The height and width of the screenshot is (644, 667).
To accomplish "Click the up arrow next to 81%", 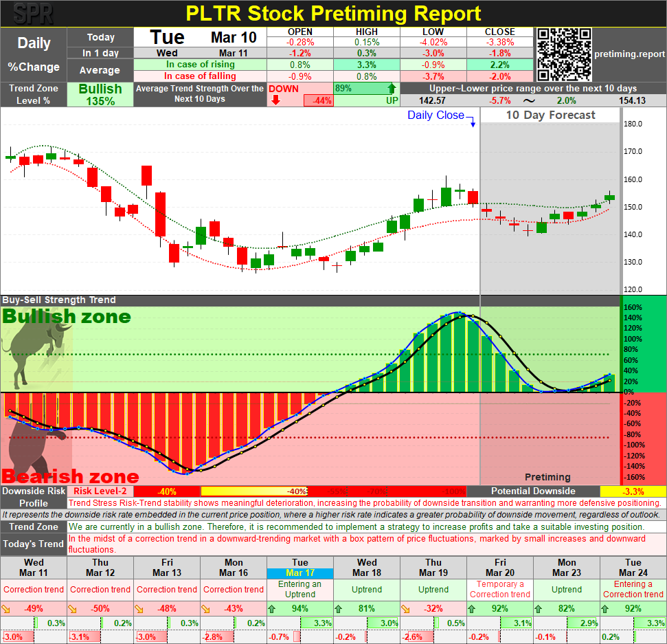I will pyautogui.click(x=339, y=609).
